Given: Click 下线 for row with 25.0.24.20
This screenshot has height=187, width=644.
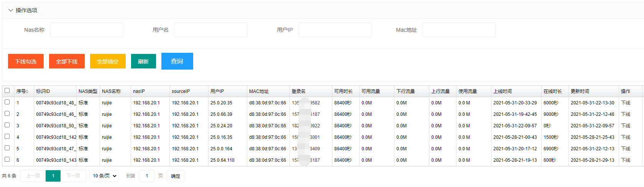Looking at the screenshot, I should pyautogui.click(x=626, y=126).
